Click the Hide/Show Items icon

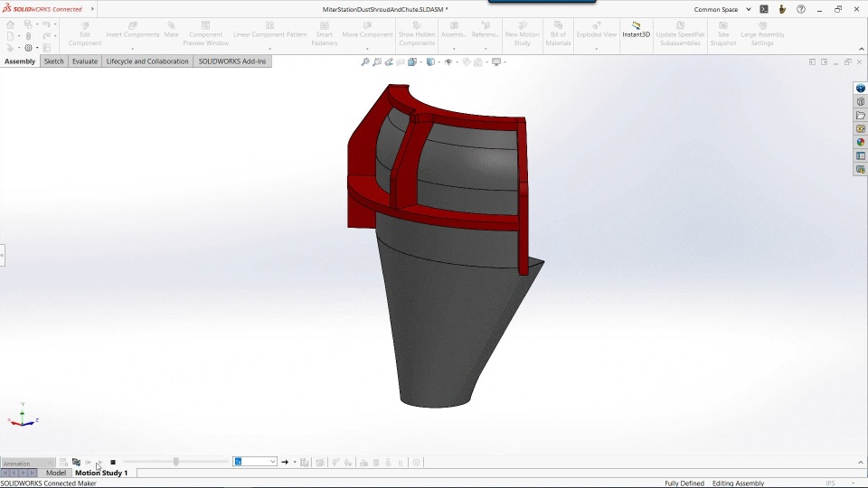tap(448, 62)
